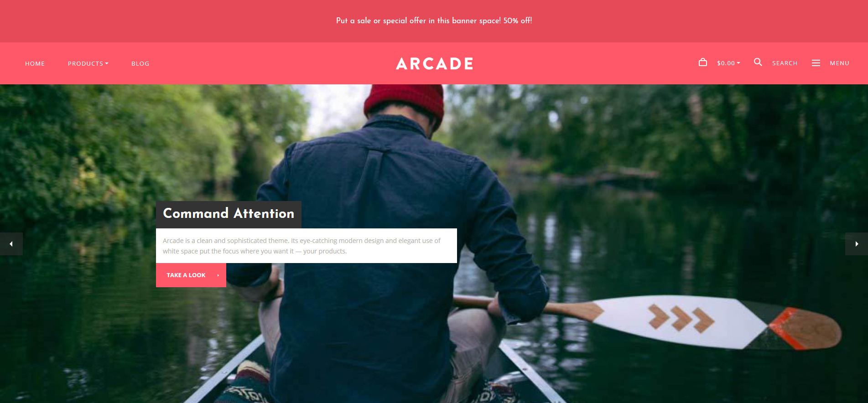The width and height of the screenshot is (868, 403).
Task: Click the Arcade theme description text box
Action: pyautogui.click(x=307, y=246)
